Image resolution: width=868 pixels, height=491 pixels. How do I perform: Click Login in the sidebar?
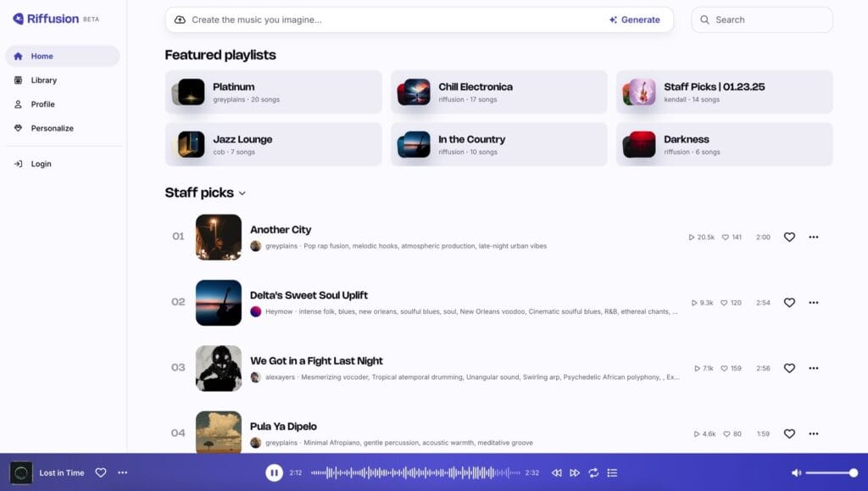pos(41,164)
